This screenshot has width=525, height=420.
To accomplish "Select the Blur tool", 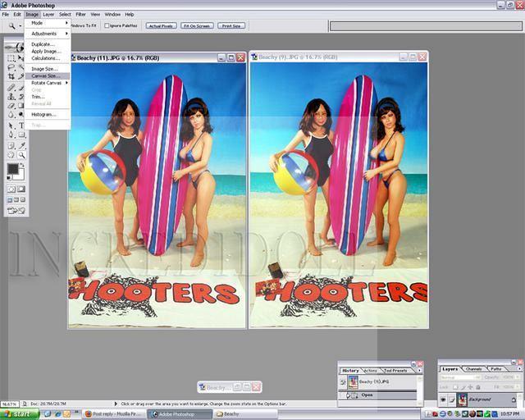I will (11, 115).
